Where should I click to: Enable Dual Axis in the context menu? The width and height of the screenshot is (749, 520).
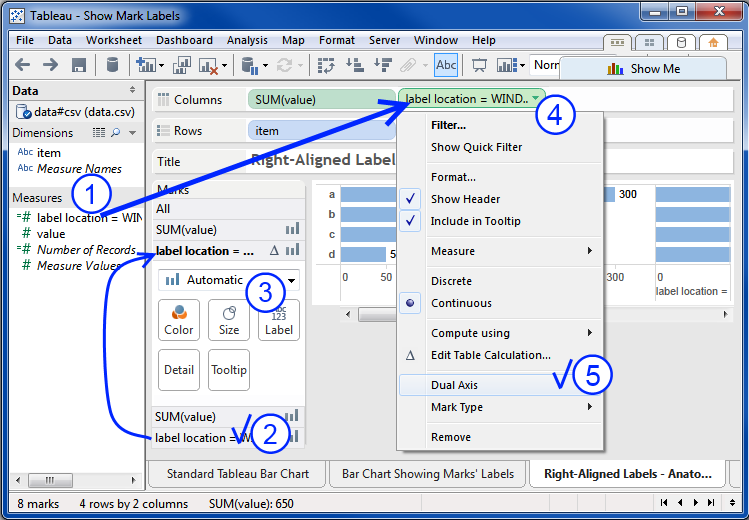pos(500,385)
